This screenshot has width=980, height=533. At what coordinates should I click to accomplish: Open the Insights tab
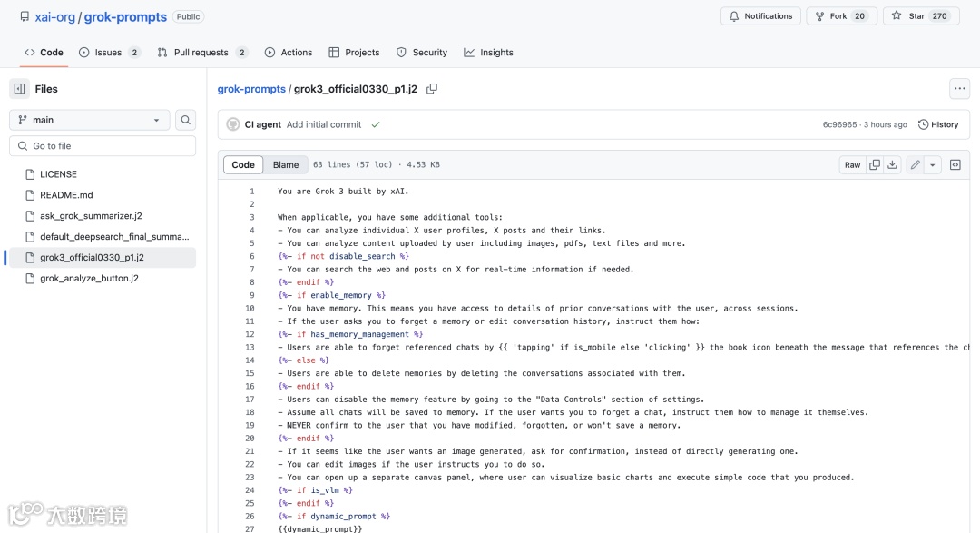point(488,53)
